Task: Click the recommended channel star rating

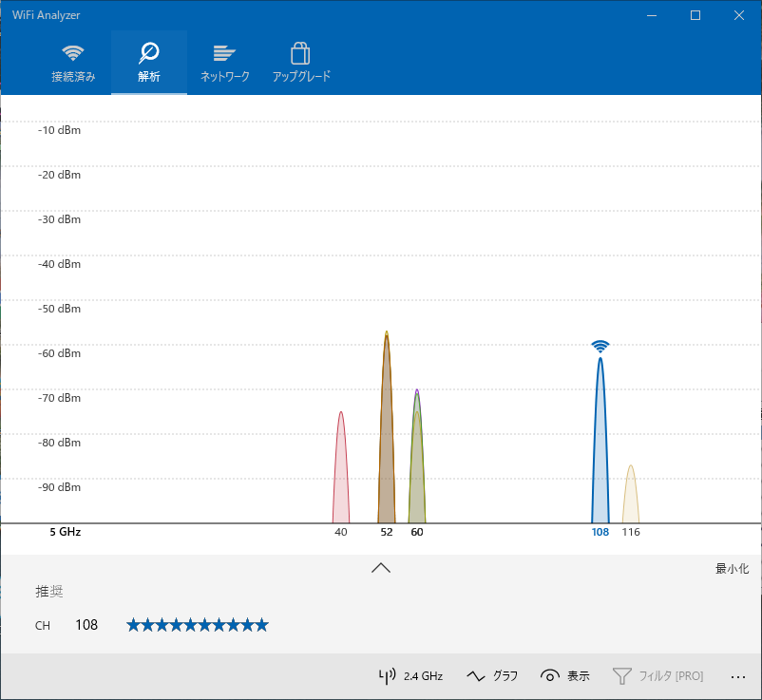Action: [x=198, y=625]
